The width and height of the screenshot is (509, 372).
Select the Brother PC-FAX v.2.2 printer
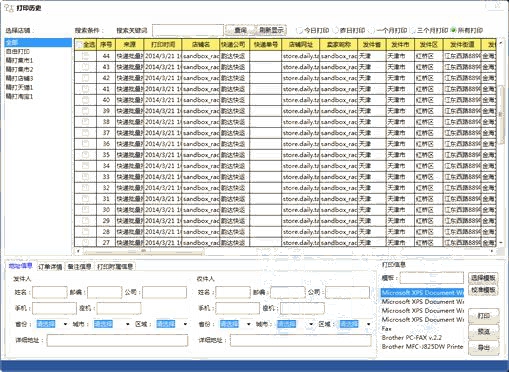(422, 338)
